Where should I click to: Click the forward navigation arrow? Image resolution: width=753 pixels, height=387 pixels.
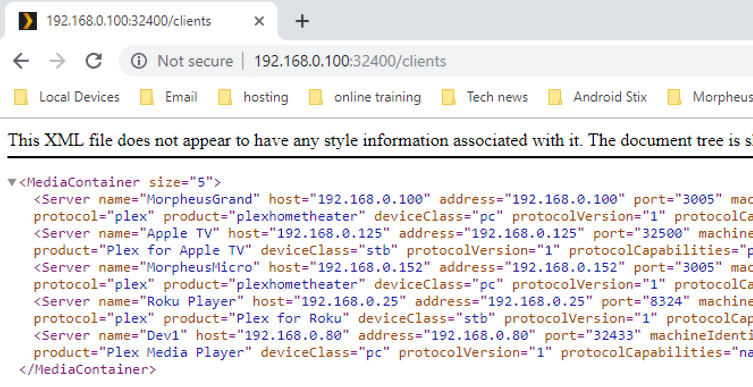(x=57, y=61)
